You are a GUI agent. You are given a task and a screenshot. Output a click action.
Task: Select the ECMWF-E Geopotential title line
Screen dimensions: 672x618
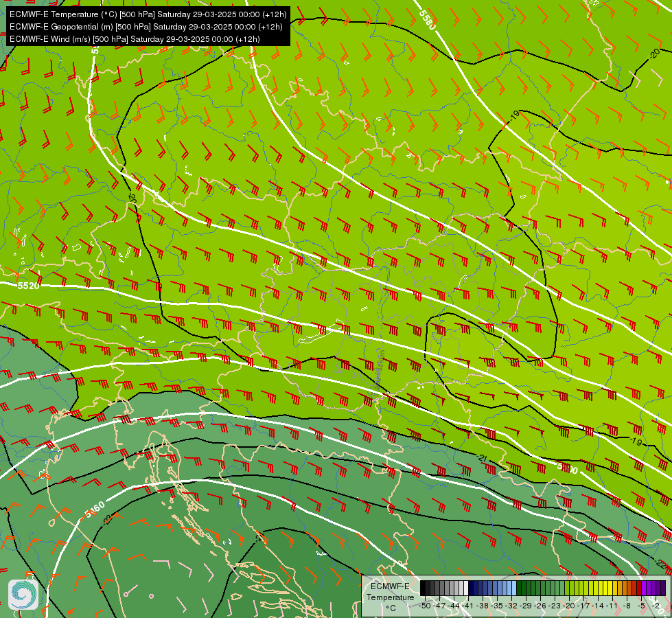point(146,27)
